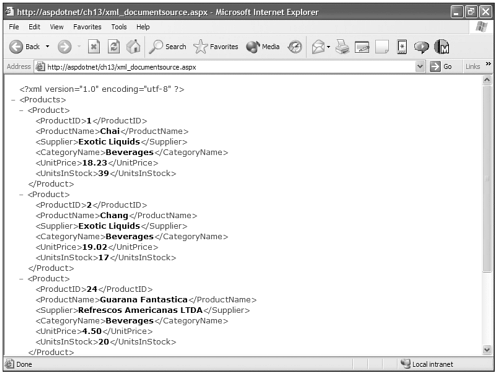Screen dimensions: 498x374
Task: Expand the address bar dropdown arrow
Action: [x=420, y=67]
